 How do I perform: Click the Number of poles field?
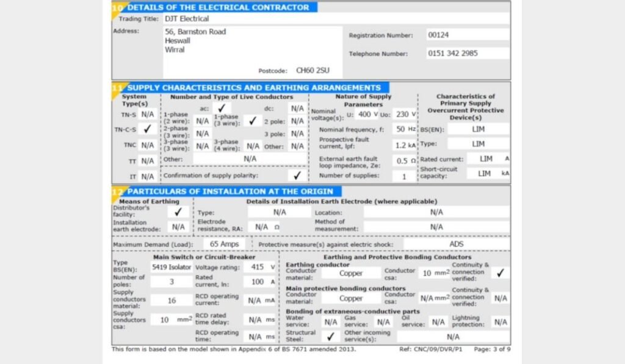(x=172, y=282)
